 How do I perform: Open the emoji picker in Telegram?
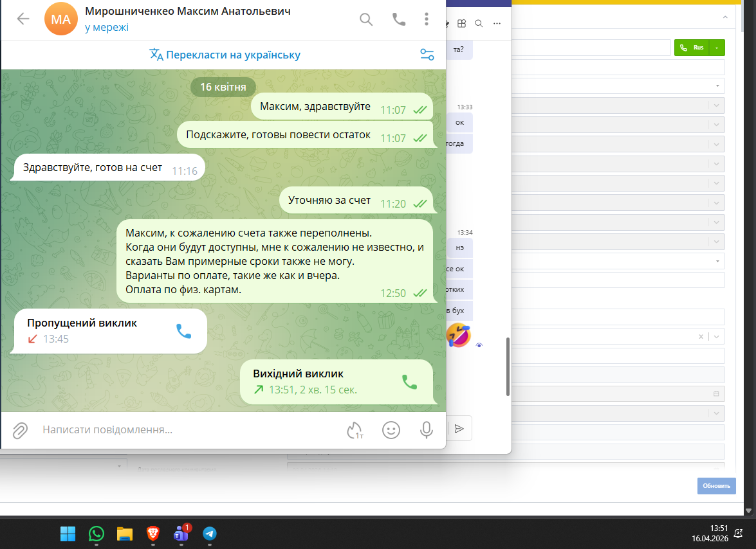[391, 430]
